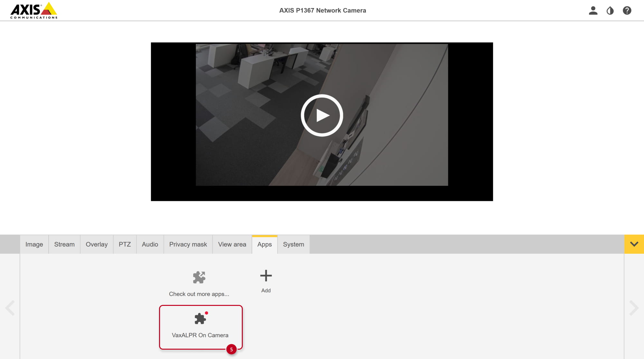
Task: Select the Apps tab
Action: [x=265, y=244]
